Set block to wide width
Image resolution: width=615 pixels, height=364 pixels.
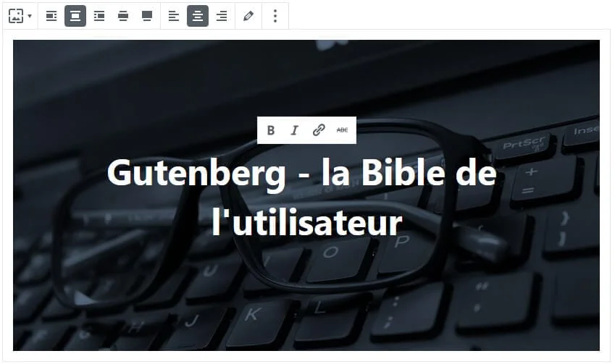pyautogui.click(x=123, y=16)
